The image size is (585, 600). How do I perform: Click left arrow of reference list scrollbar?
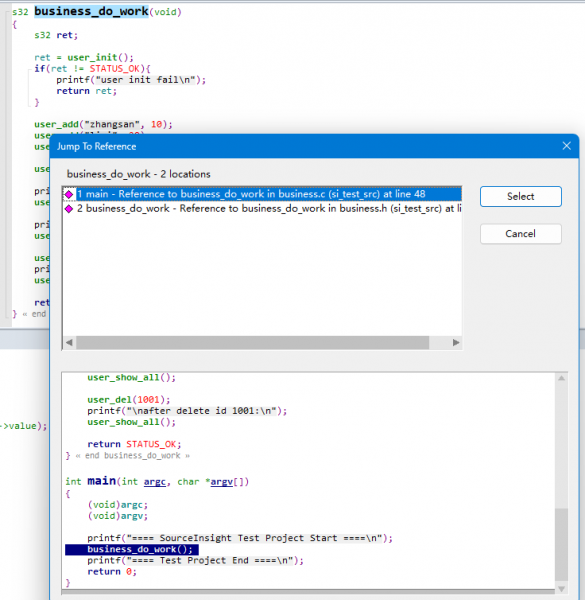click(x=69, y=342)
